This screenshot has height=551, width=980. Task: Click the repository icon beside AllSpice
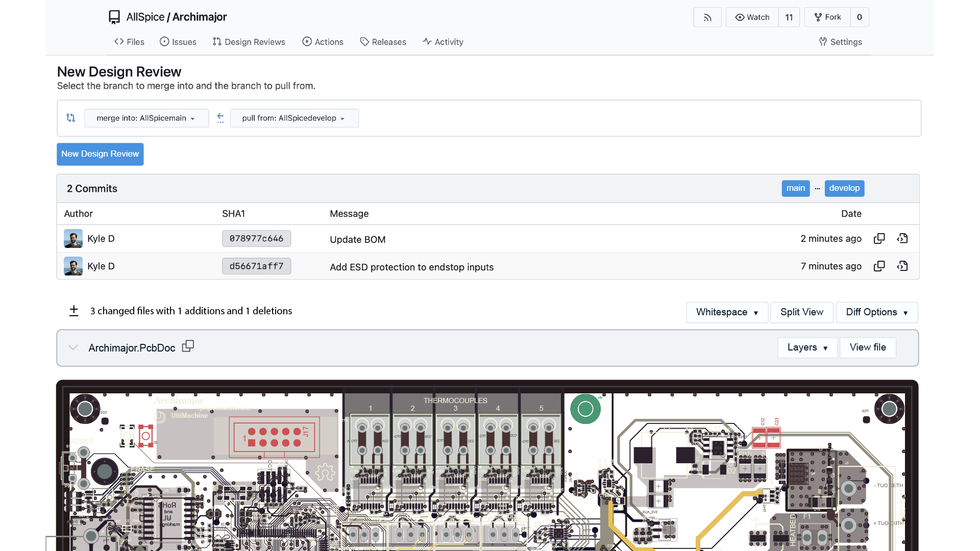[x=114, y=17]
